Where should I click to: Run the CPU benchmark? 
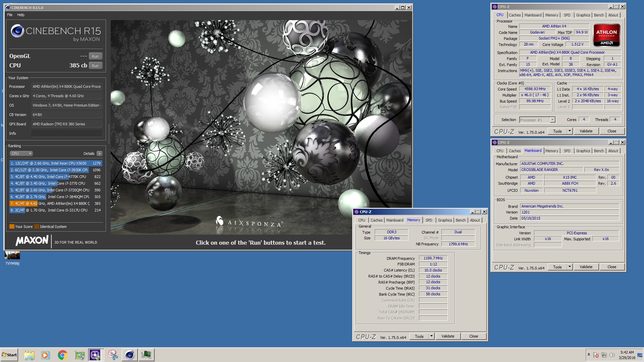coord(95,65)
